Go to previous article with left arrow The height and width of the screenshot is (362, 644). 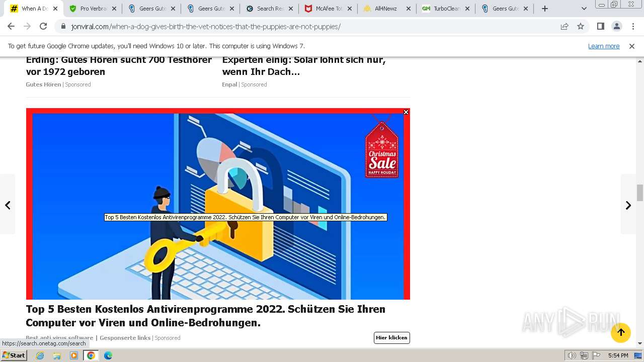(x=8, y=205)
